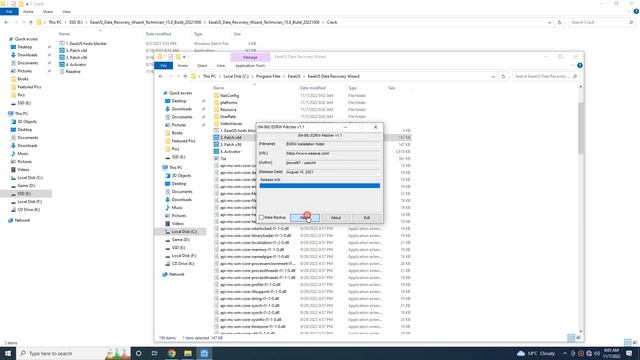Open View tab in Crack window
The image size is (640, 360).
66,11
